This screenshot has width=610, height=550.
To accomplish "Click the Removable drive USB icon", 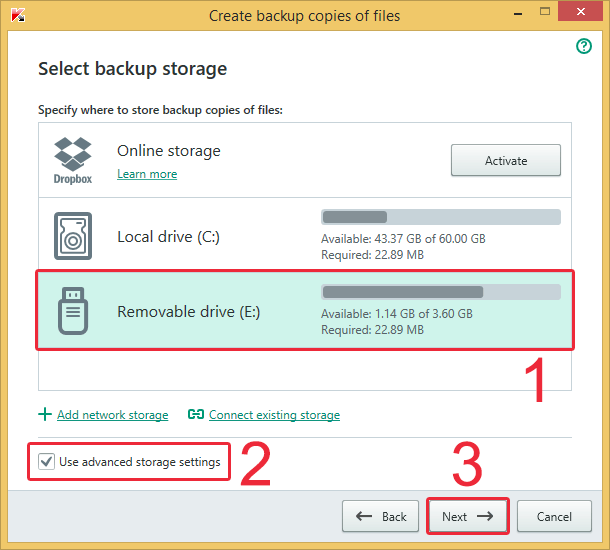I will pyautogui.click(x=73, y=311).
